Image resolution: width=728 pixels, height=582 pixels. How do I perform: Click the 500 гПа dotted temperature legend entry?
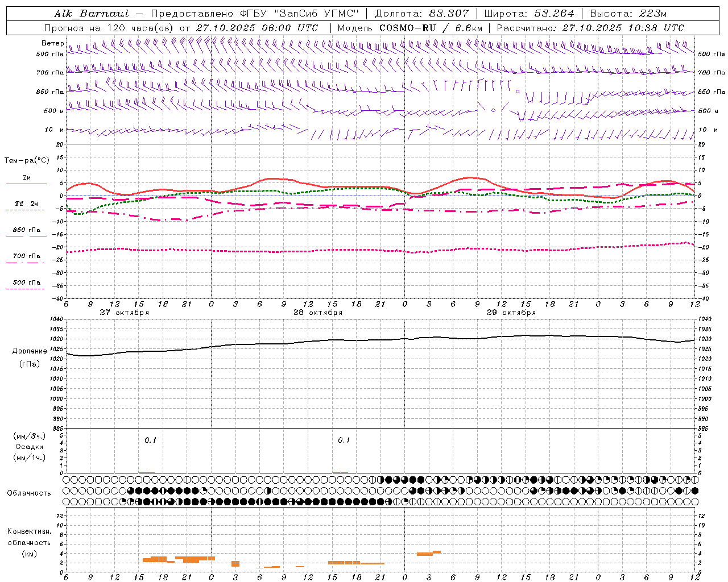point(26,282)
